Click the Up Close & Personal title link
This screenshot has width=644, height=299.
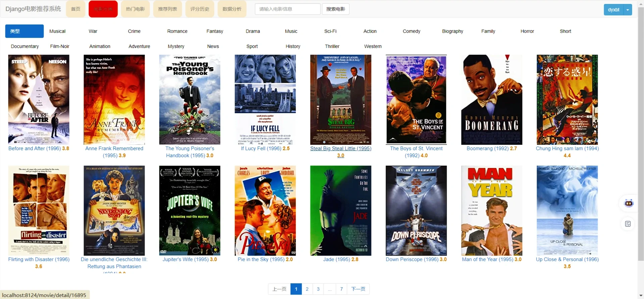pyautogui.click(x=567, y=263)
